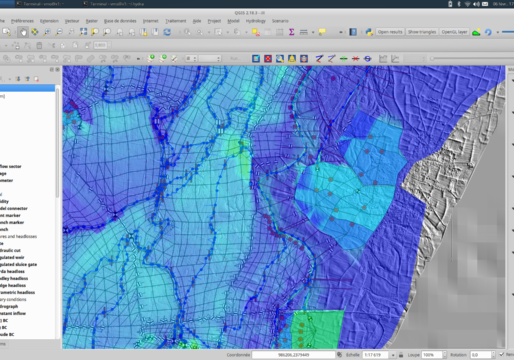The image size is (514, 360).
Task: Open the Python console icon
Action: [369, 32]
